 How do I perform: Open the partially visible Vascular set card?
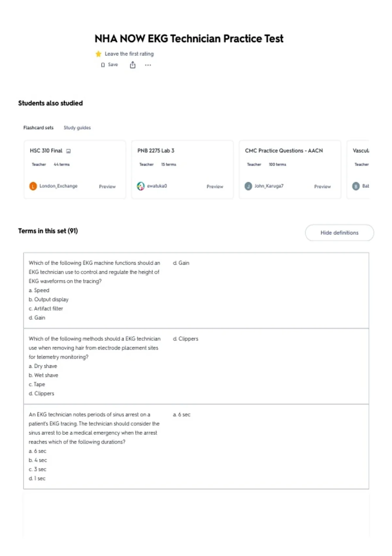point(358,169)
